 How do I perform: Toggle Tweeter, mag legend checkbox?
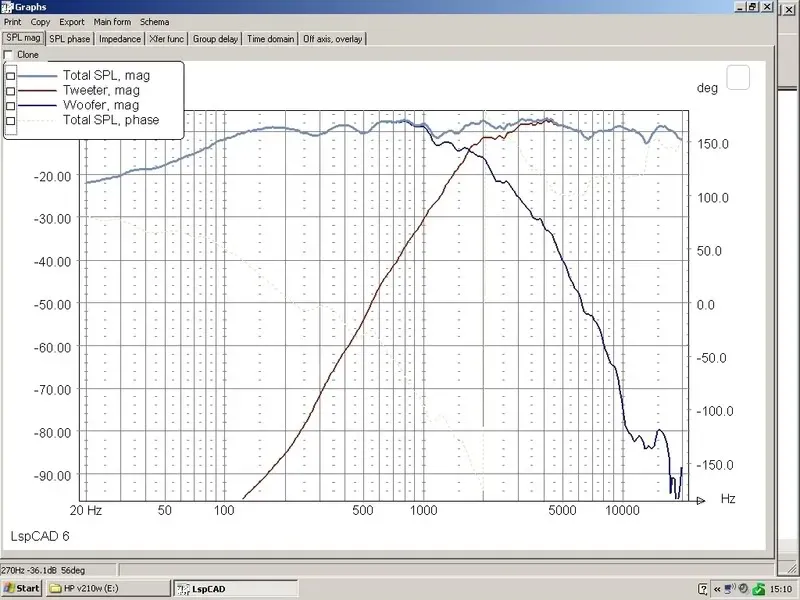pos(11,91)
